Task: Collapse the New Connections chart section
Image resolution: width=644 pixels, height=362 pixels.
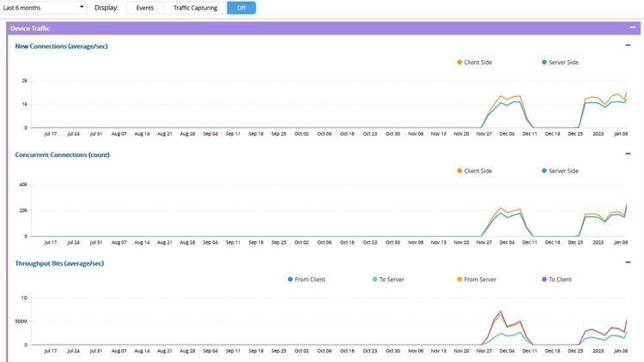Action: (x=628, y=45)
